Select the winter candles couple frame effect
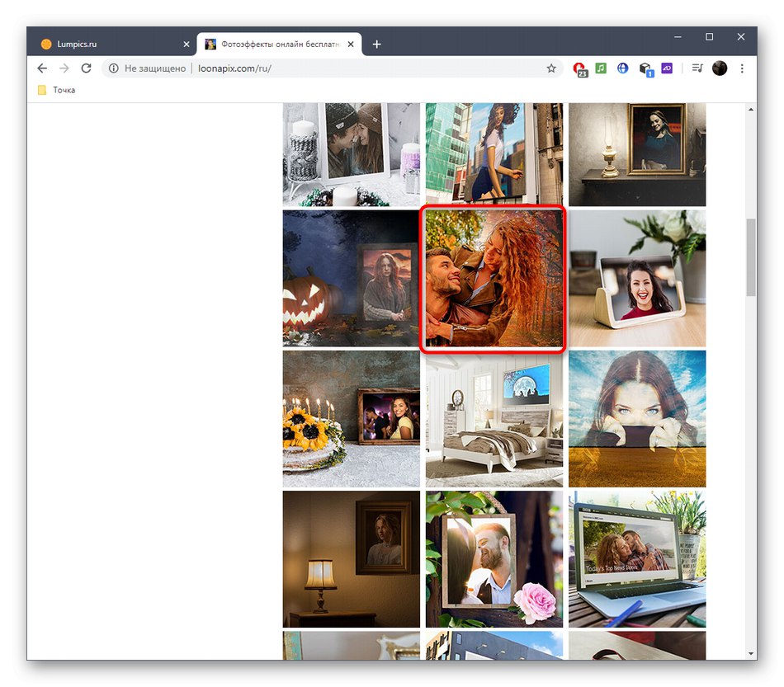This screenshot has width=784, height=687. click(351, 154)
